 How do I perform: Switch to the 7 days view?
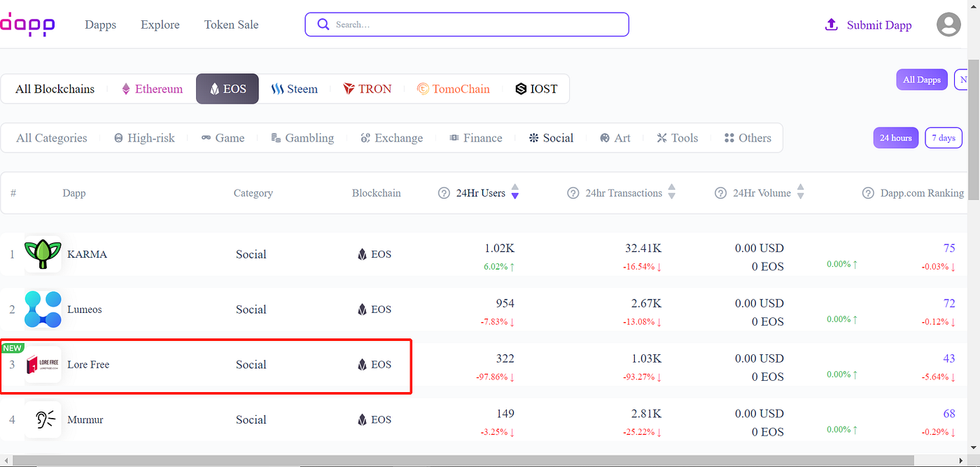point(943,137)
